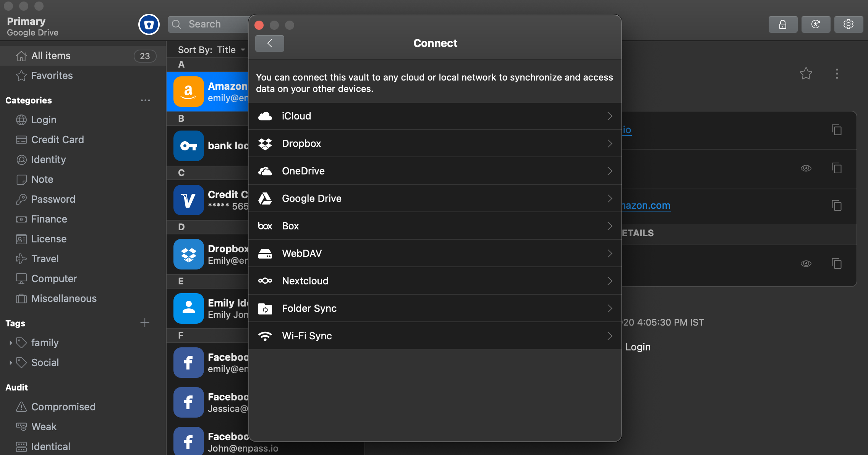Click the Folder Sync folder icon
This screenshot has height=455, width=868.
265,308
